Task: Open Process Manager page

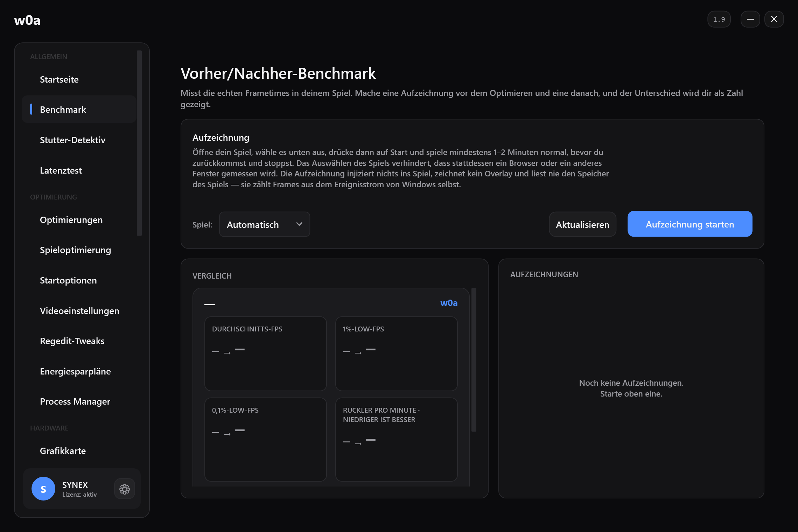Action: coord(79,401)
